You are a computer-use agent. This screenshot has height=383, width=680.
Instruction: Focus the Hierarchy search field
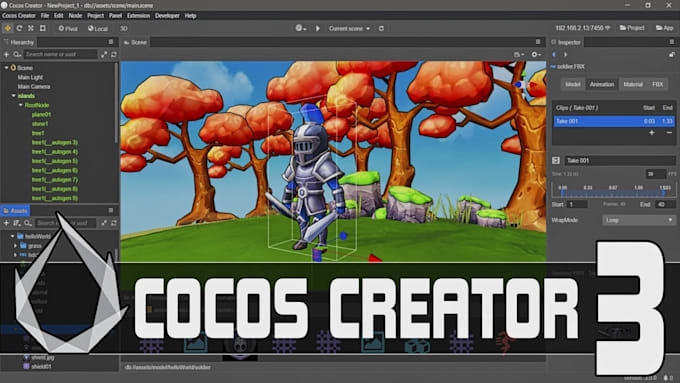point(60,54)
